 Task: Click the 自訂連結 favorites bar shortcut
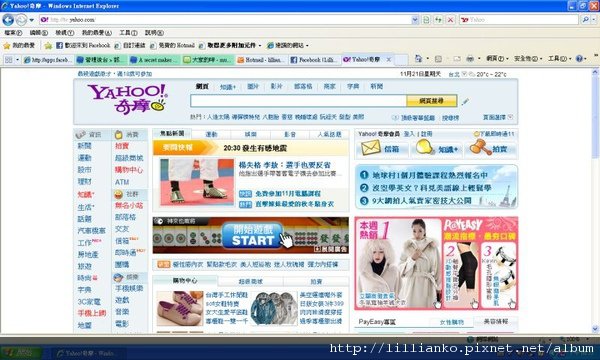coord(130,46)
